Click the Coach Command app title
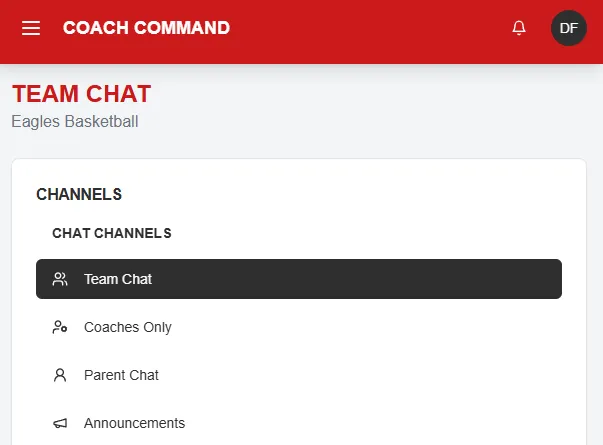The image size is (603, 445). 146,28
